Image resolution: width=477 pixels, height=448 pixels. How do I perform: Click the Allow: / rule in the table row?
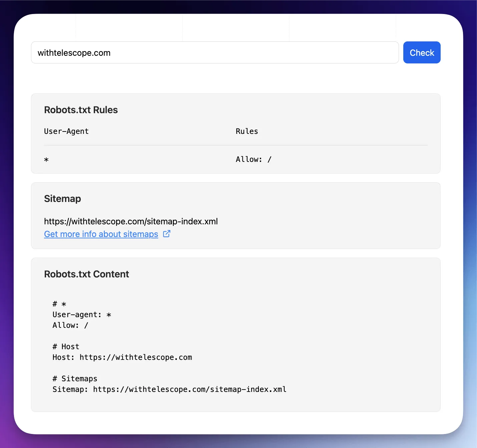click(x=253, y=159)
